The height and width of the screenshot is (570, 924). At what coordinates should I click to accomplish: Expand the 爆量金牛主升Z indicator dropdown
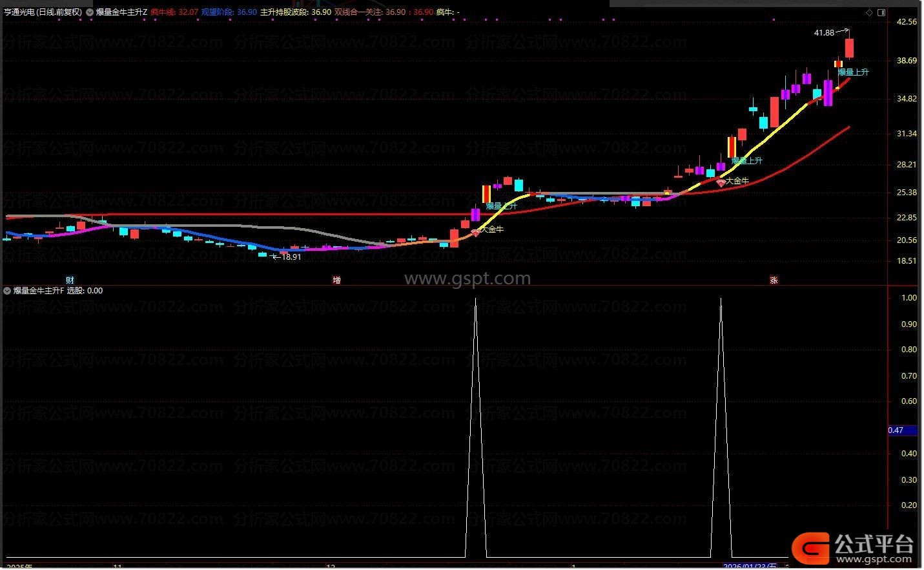[x=90, y=12]
